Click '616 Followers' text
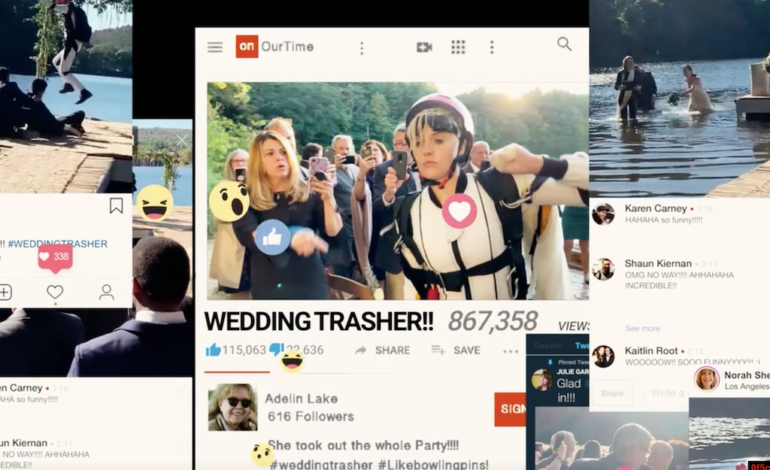 (x=310, y=416)
